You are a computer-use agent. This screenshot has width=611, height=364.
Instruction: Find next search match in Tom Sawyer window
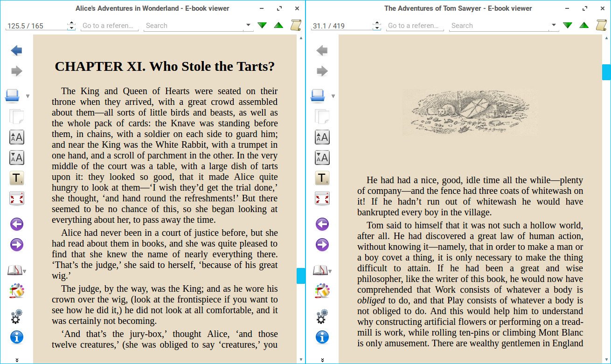568,25
